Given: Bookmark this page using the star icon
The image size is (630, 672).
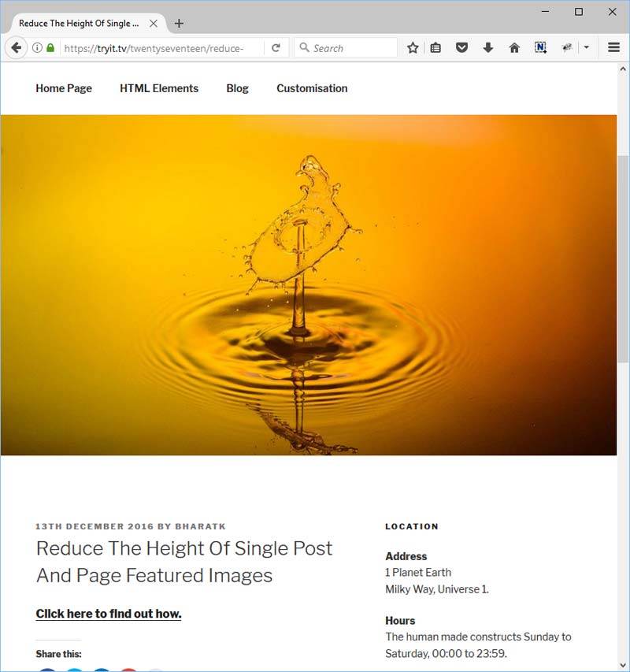Looking at the screenshot, I should click(x=413, y=47).
